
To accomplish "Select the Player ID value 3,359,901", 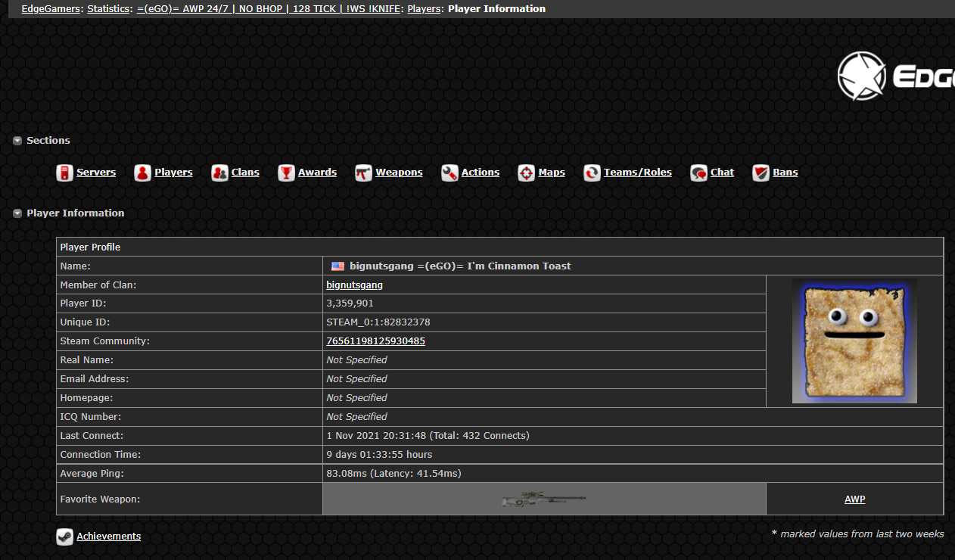I will (350, 303).
